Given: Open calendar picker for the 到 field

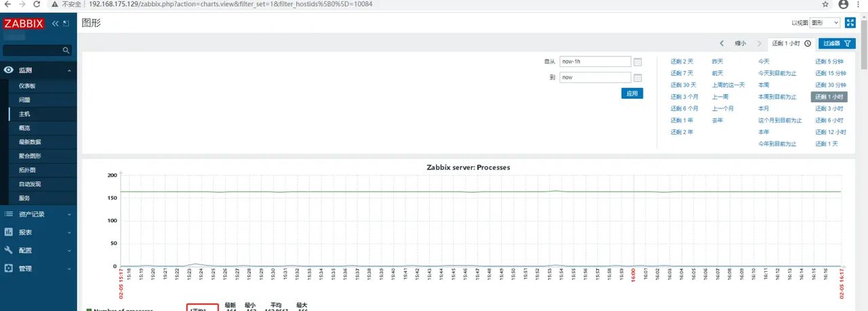Looking at the screenshot, I should tap(637, 77).
